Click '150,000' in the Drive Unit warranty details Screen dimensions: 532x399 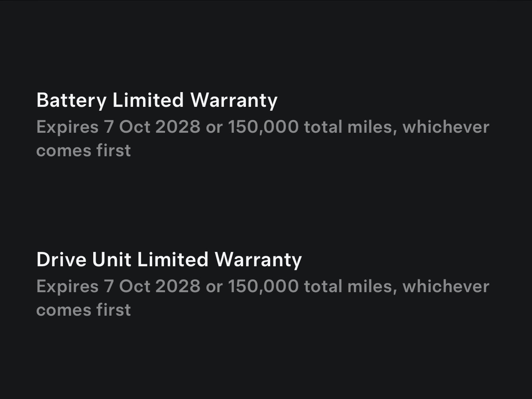[263, 287]
